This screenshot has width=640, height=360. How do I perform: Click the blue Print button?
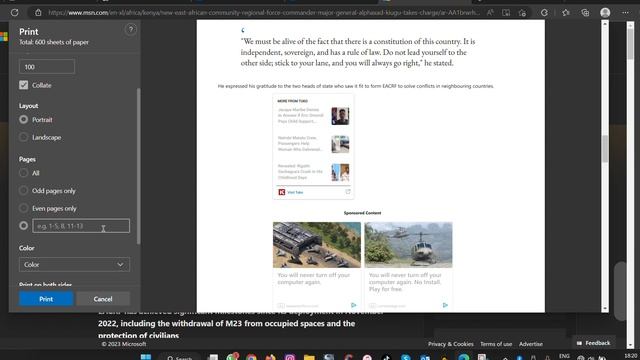pyautogui.click(x=46, y=299)
